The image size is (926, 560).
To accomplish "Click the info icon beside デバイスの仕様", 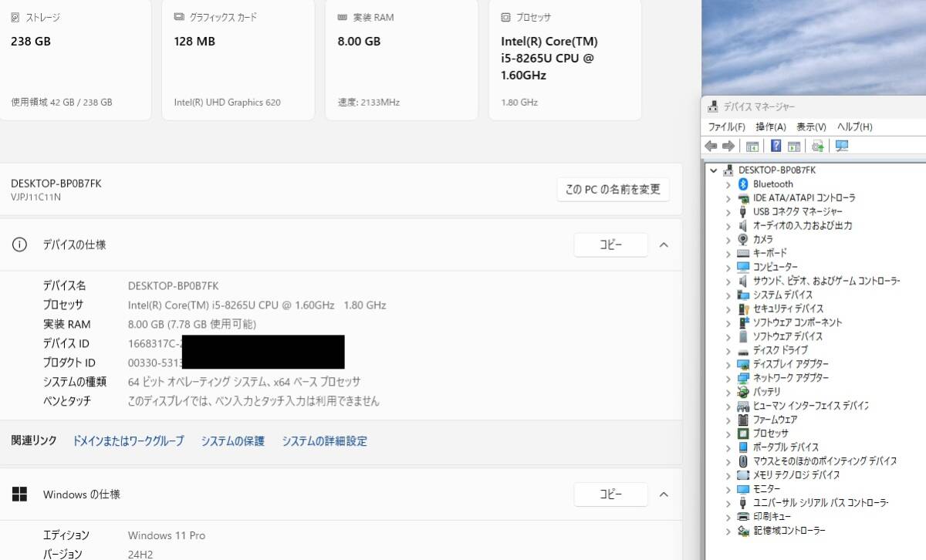I will (x=19, y=245).
